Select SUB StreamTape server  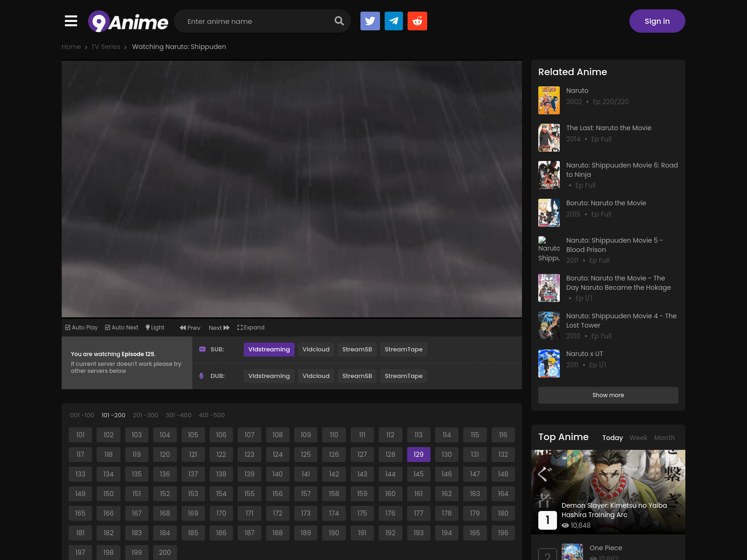(403, 350)
